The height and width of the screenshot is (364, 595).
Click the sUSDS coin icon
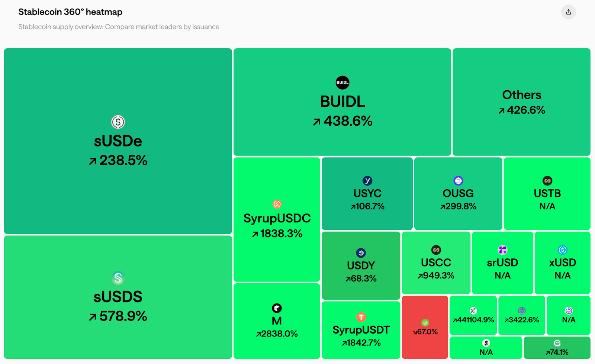point(118,278)
